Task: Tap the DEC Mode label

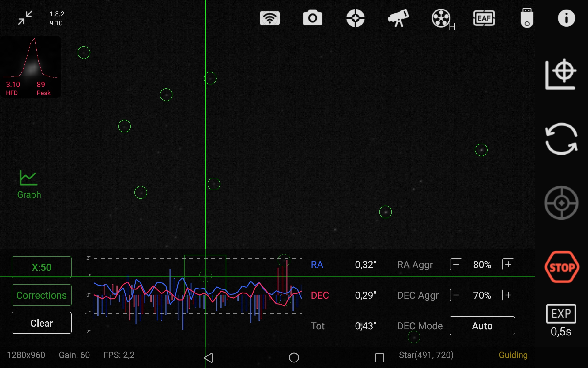Action: (420, 326)
